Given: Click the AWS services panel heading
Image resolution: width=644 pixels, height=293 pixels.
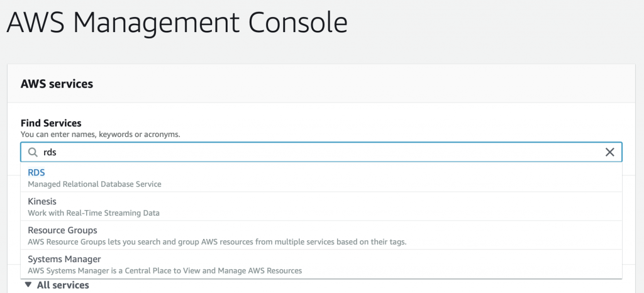Looking at the screenshot, I should 57,84.
